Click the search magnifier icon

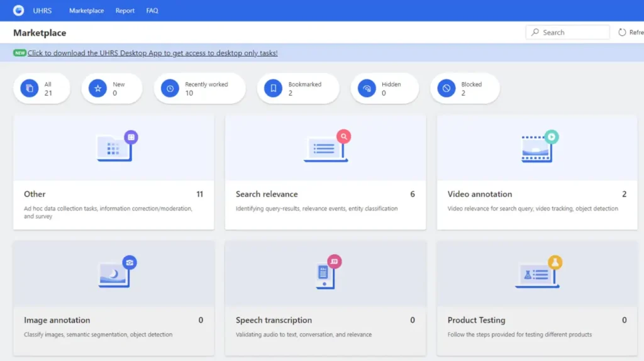coord(535,32)
